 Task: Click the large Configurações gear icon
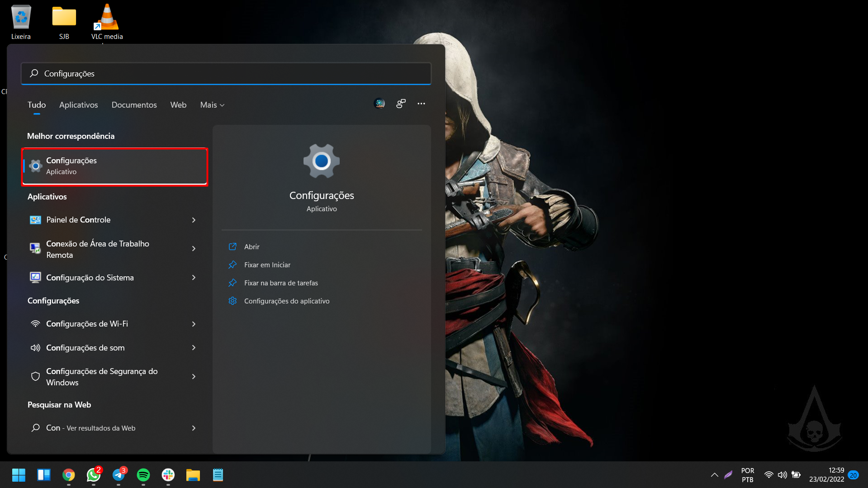(322, 161)
